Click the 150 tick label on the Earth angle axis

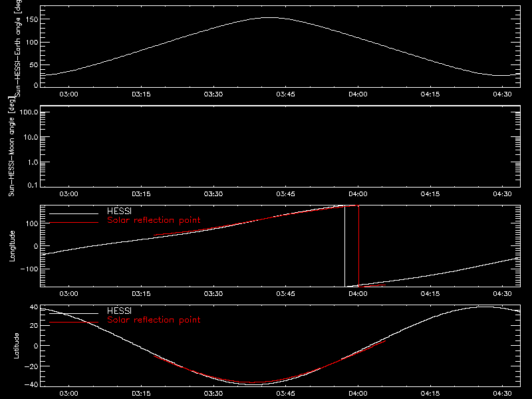(32, 19)
